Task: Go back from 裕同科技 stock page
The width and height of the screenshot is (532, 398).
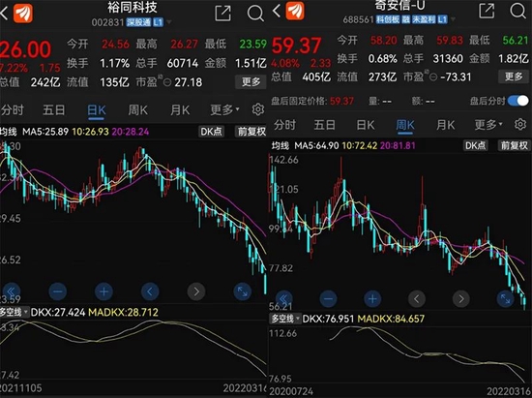Action: click(x=4, y=14)
